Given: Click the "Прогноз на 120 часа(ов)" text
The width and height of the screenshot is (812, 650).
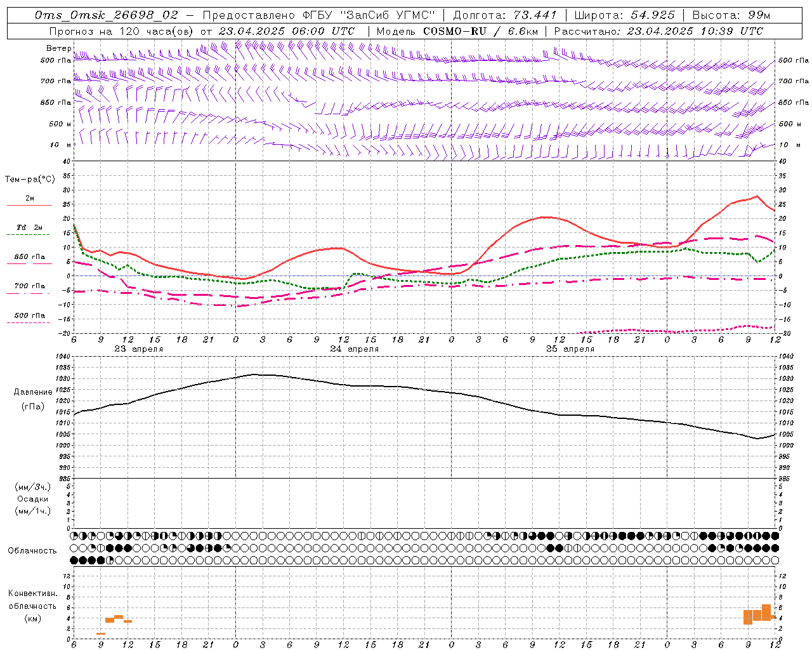Looking at the screenshot, I should 121,31.
